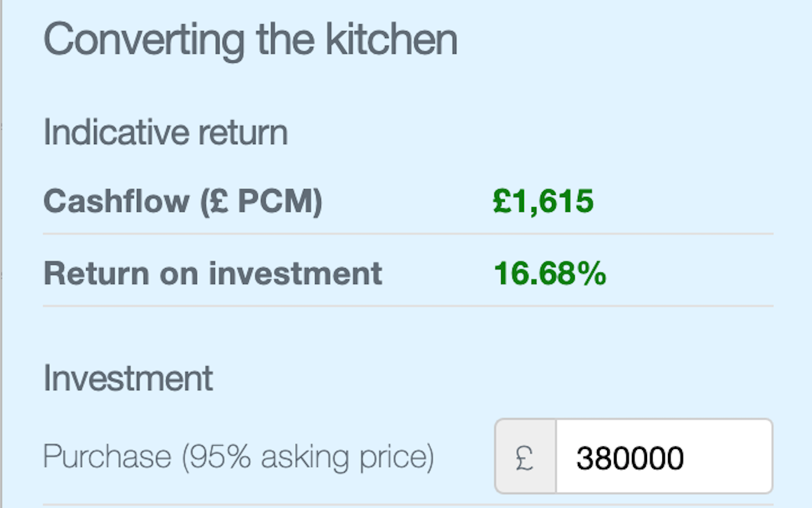This screenshot has width=812, height=508.
Task: Select the green £1,615 cashflow value
Action: [x=543, y=201]
